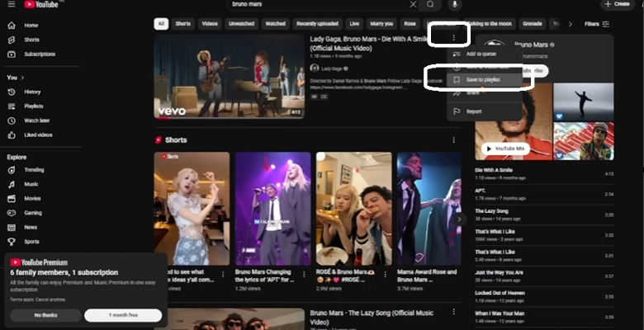Play APT. in the mix list
This screenshot has width=644, height=330.
(544, 195)
